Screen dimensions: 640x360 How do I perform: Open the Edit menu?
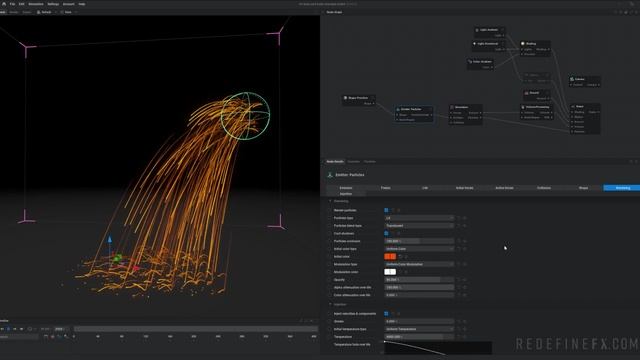point(21,4)
